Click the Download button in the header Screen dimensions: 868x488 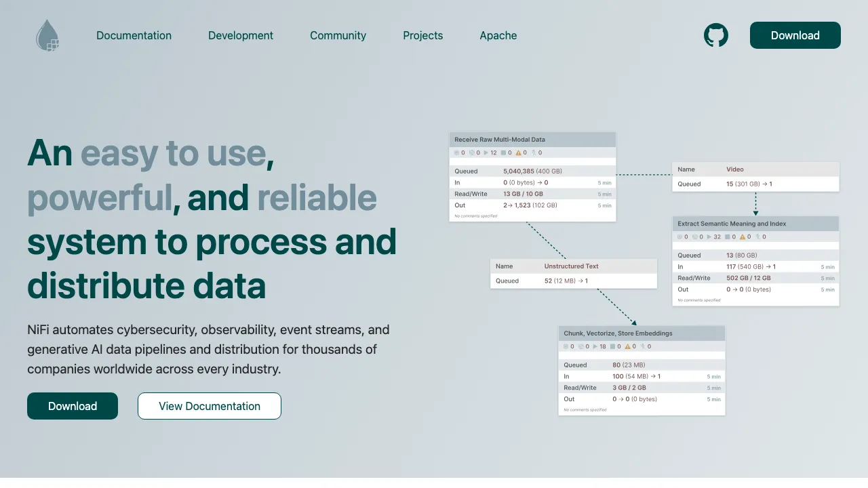click(x=795, y=35)
